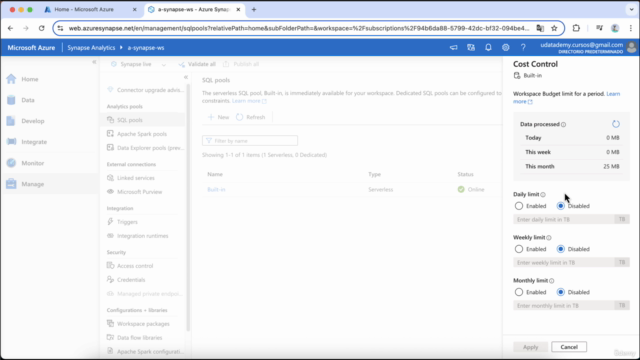The image size is (640, 360).
Task: Click the monthly limit TB input
Action: 564,306
